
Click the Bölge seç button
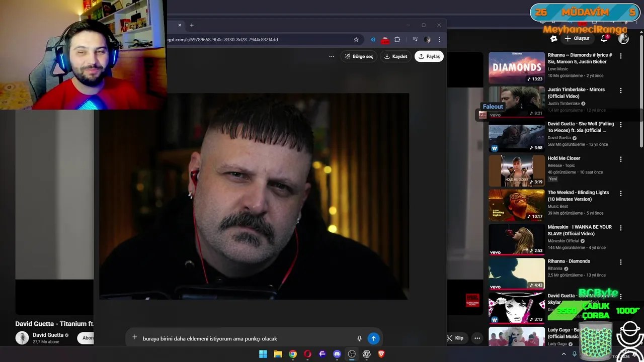click(x=359, y=56)
